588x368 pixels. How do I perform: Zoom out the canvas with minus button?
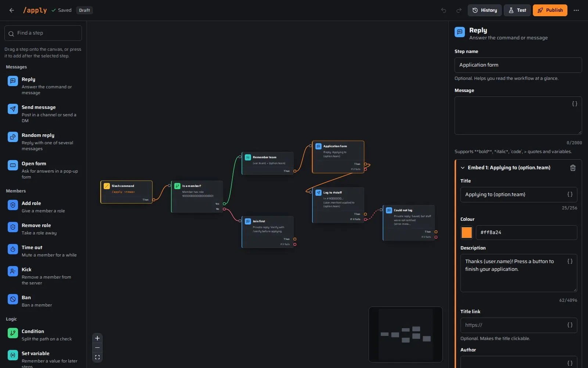97,348
